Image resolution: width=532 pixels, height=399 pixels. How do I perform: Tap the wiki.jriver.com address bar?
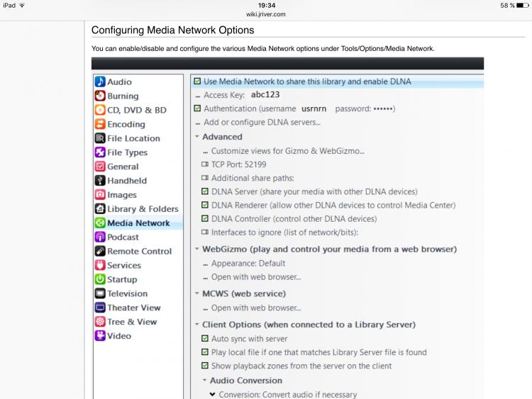click(266, 14)
